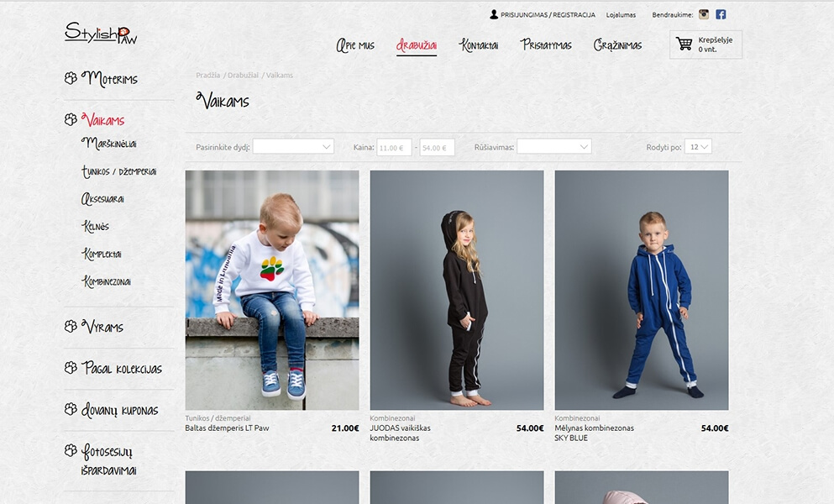The image size is (834, 504).
Task: Select the Kombinezonai subcategory
Action: coord(107,281)
